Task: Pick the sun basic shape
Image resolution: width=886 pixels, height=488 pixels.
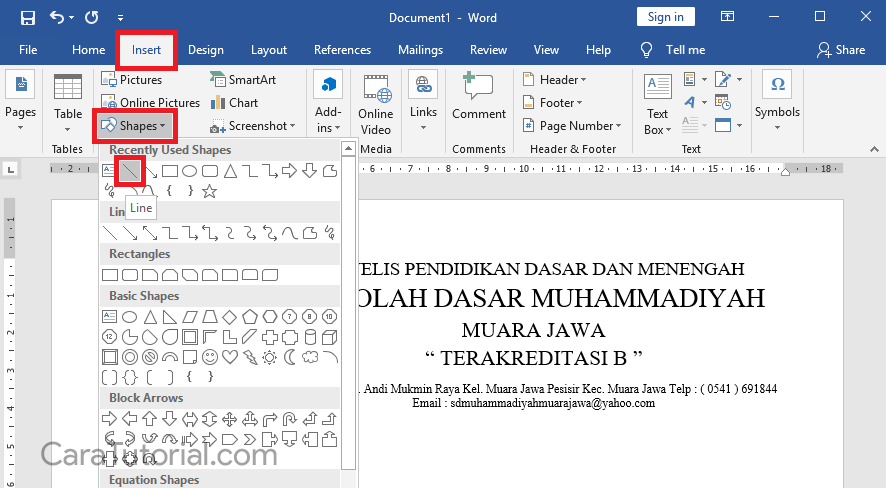Action: click(270, 357)
